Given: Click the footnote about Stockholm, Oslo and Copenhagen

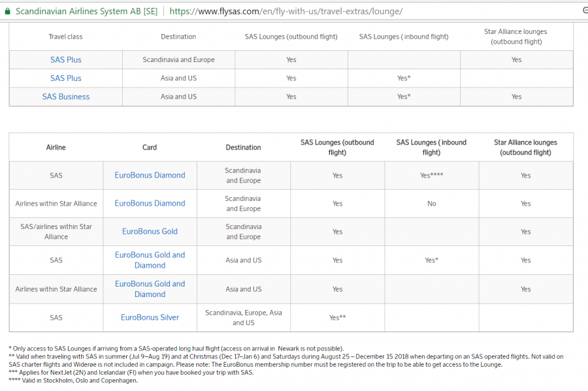Looking at the screenshot, I should 73,381.
